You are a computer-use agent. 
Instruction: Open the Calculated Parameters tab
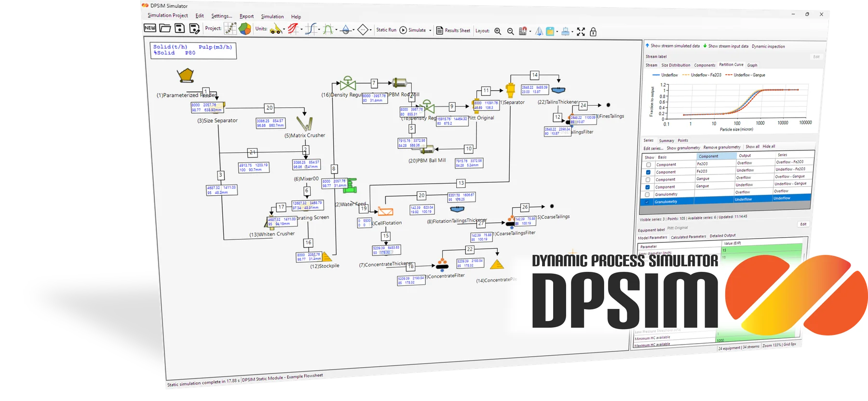pos(688,237)
